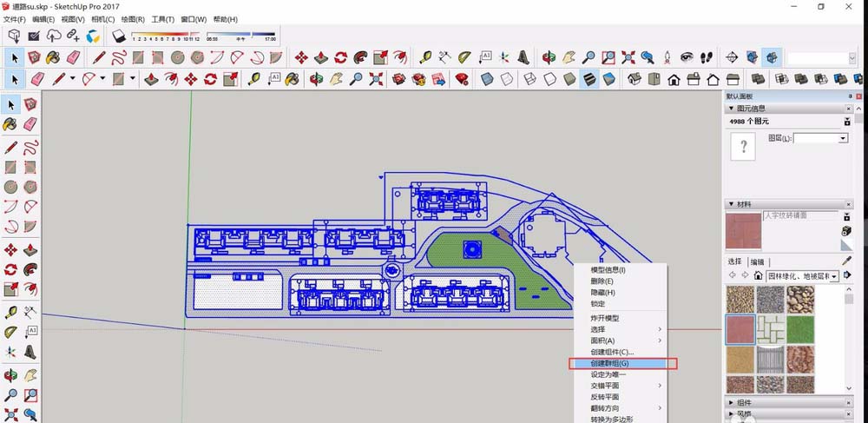Choose the Freehand tool in left palette
868x423 pixels.
[30, 147]
